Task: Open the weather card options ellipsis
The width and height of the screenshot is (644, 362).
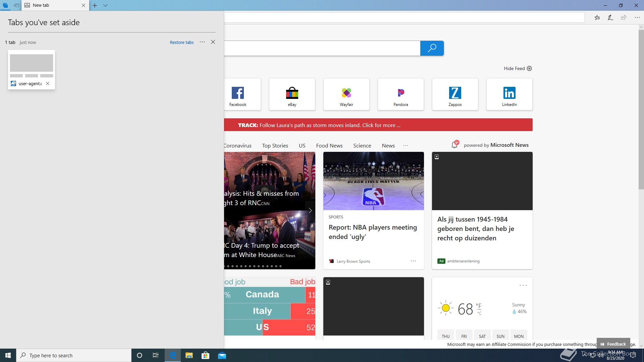Action: point(523,285)
